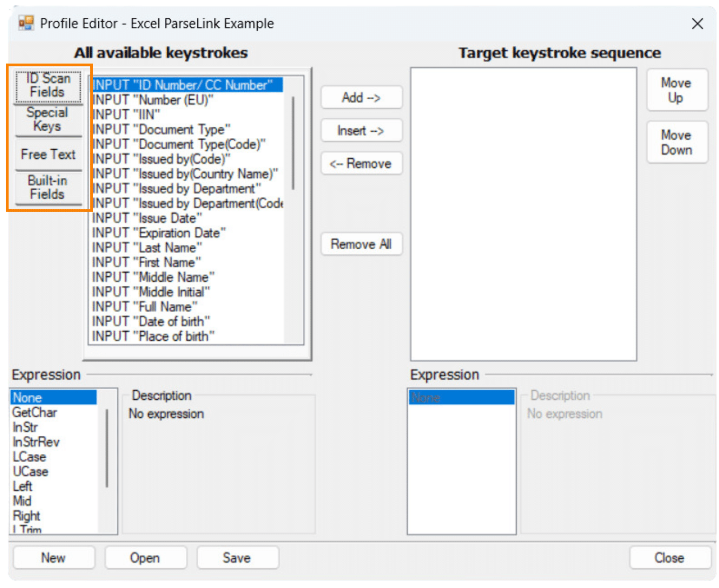719x588 pixels.
Task: Show the Built-in Fields category
Action: [48, 188]
